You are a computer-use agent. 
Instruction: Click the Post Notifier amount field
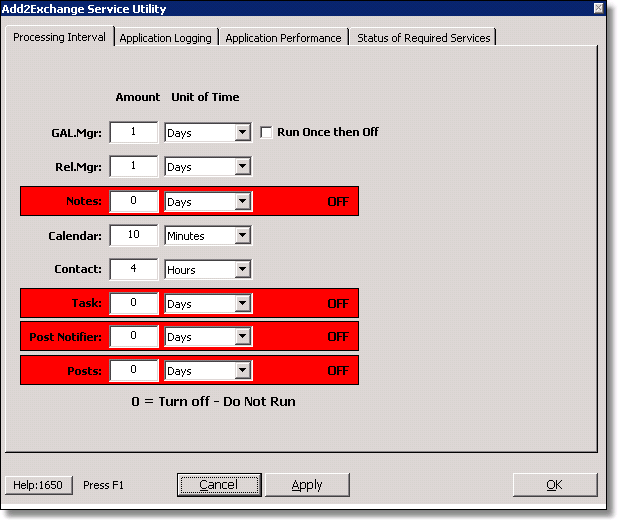(134, 336)
